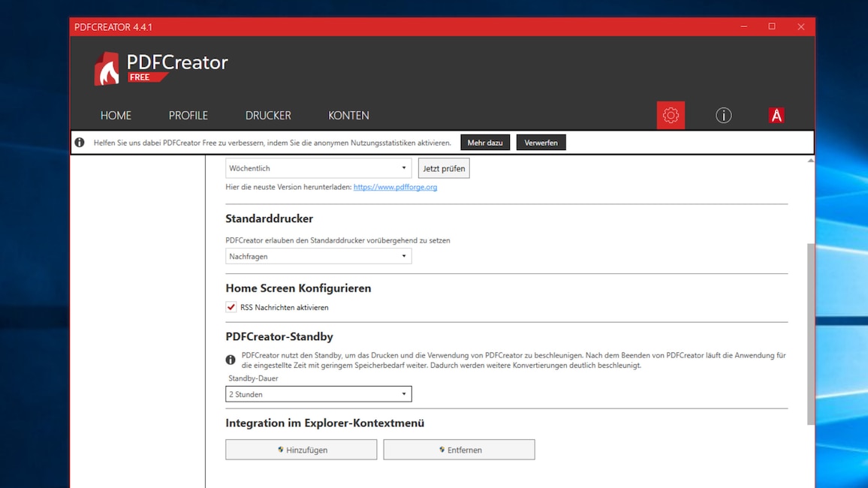Click the PDFCreator flame logo
868x488 pixels.
coord(107,68)
